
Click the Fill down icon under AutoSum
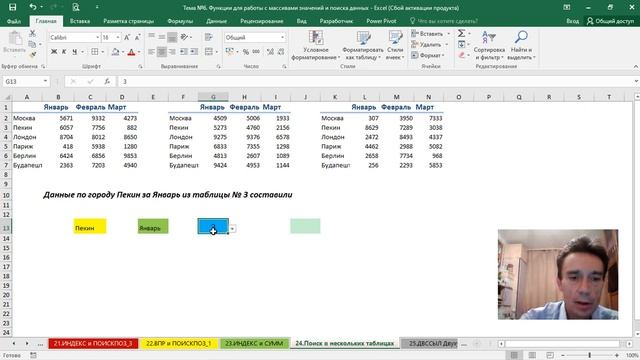(x=461, y=44)
